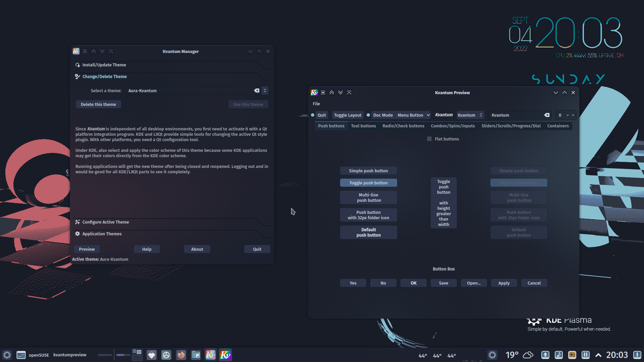
Task: Toggle the Doc Mode button
Action: [x=383, y=115]
